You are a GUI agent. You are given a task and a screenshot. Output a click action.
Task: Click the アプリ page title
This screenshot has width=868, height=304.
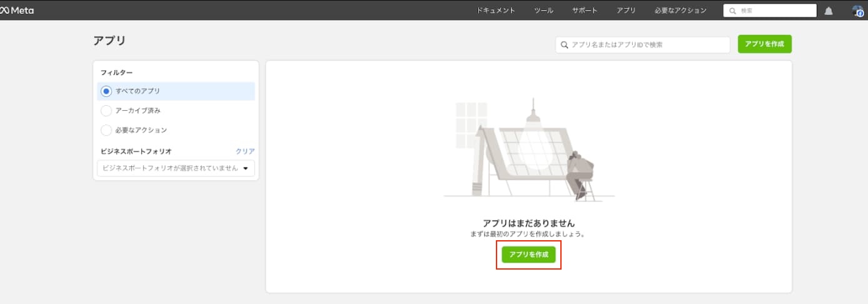pyautogui.click(x=109, y=41)
